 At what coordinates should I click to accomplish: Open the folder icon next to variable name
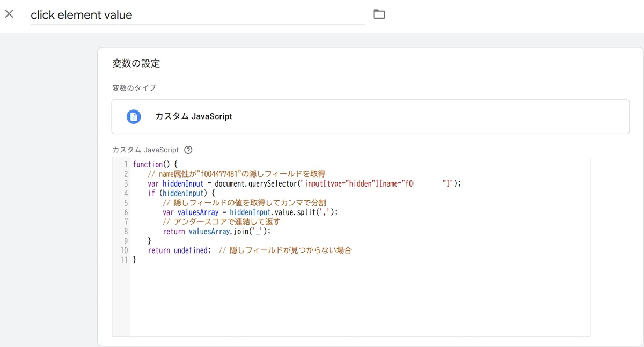(x=379, y=14)
